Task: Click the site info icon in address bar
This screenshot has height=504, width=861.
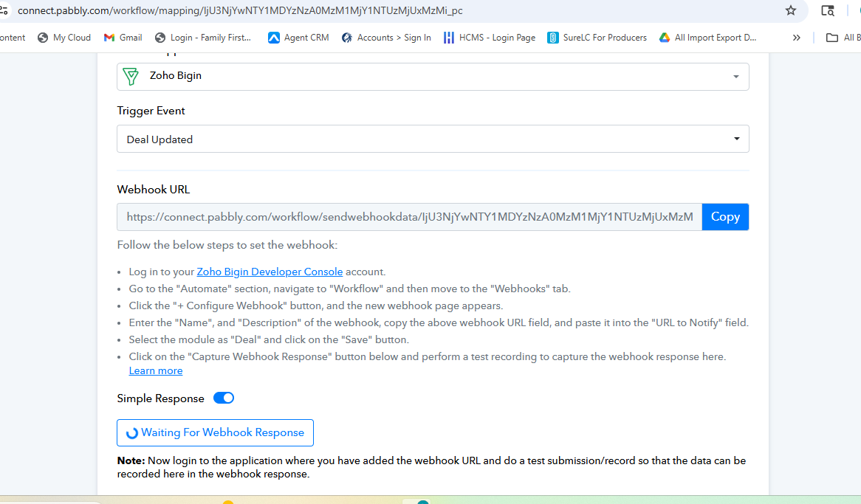Action: (4, 10)
